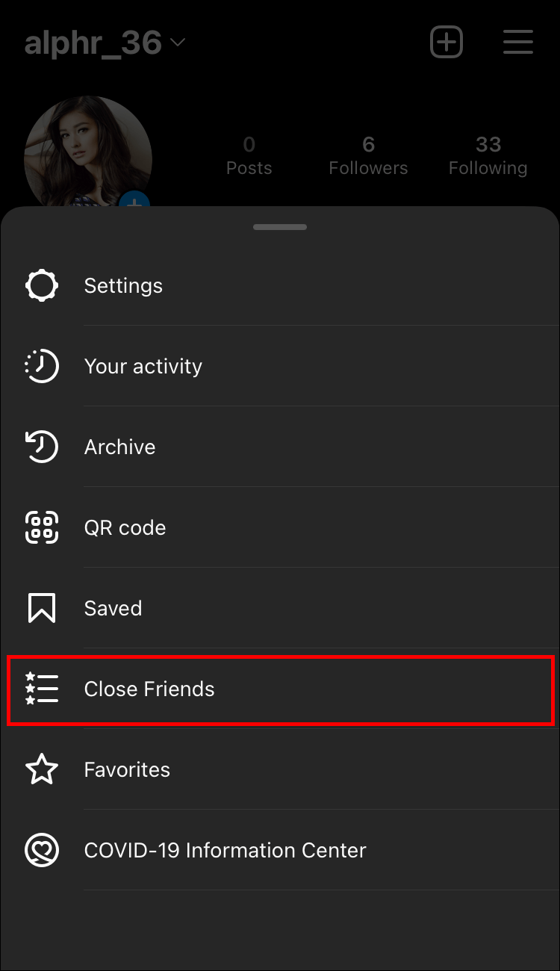560x971 pixels.
Task: Tap the Favorites star icon
Action: click(42, 769)
